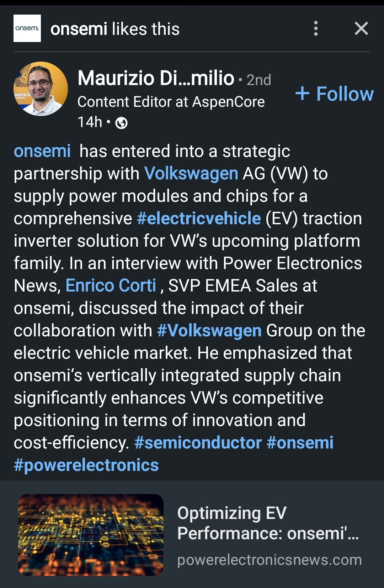Dismiss the post with the X icon
This screenshot has height=588, width=384.
[x=361, y=28]
